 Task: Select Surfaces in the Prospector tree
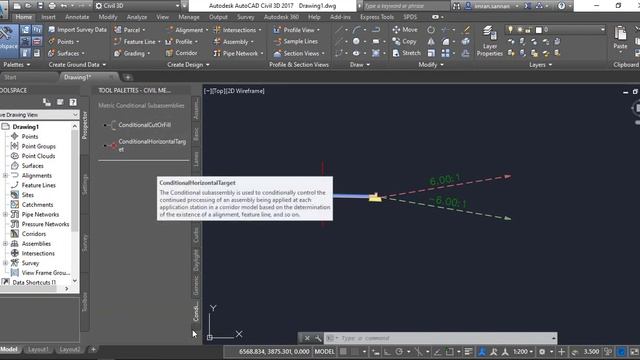(32, 166)
